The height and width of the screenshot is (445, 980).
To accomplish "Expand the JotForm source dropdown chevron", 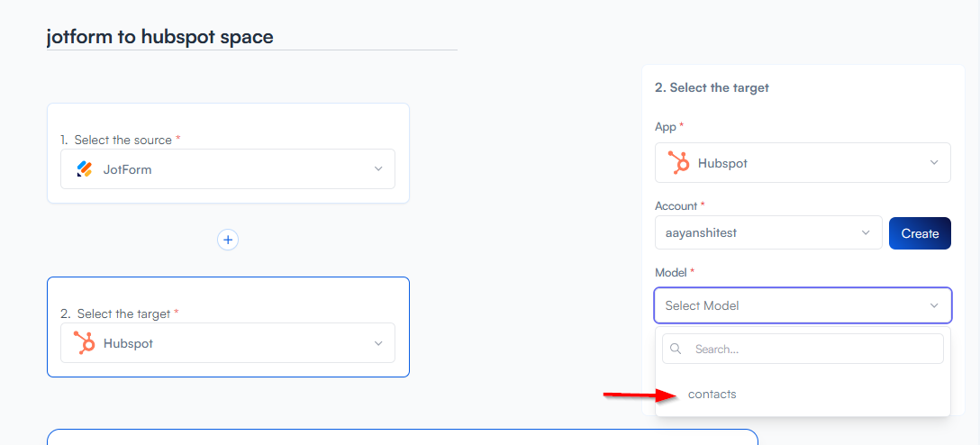I will pos(378,168).
